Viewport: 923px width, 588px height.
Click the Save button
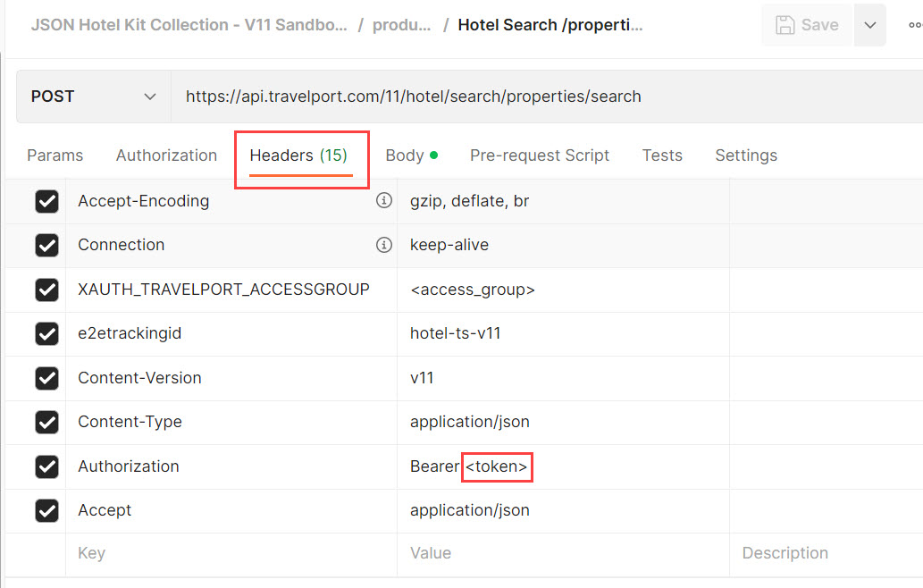click(807, 25)
